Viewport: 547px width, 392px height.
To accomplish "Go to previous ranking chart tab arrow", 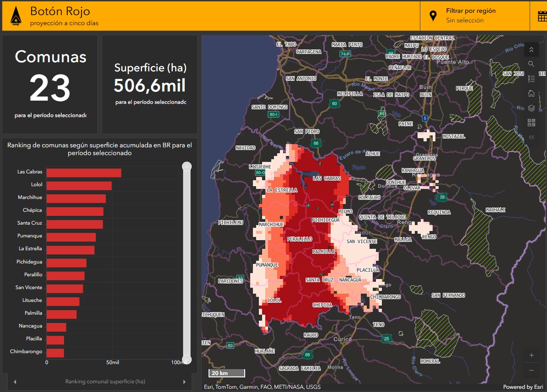I will point(15,381).
